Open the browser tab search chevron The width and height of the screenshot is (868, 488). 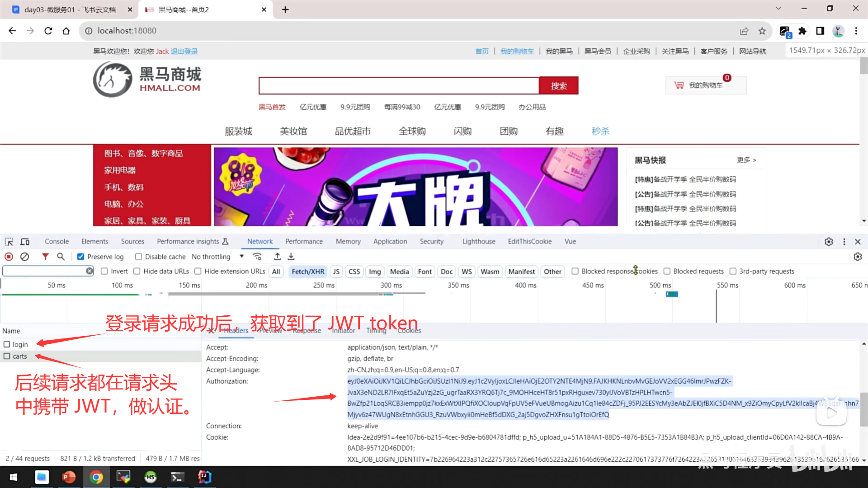point(778,8)
